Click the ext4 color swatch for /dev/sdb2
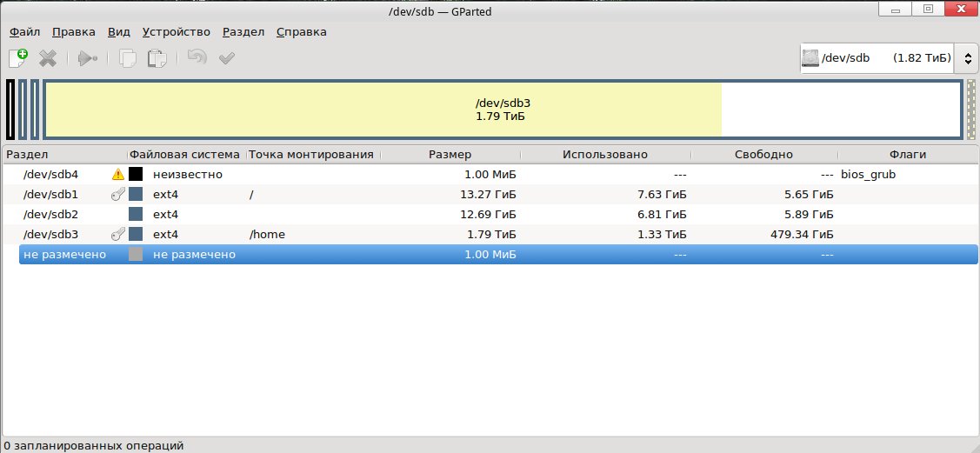This screenshot has width=980, height=453. click(x=136, y=214)
